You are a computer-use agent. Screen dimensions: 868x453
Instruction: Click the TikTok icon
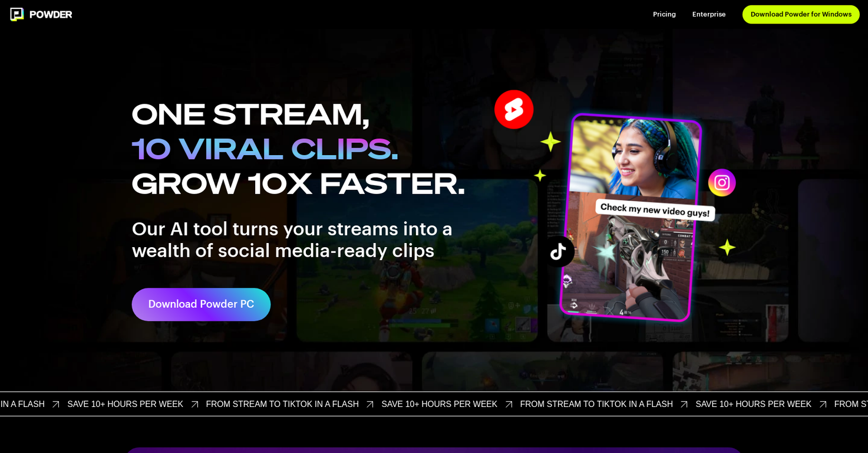558,252
